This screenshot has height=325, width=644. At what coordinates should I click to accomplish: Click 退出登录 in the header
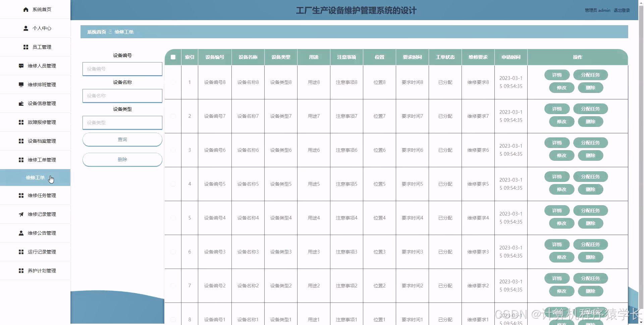[622, 10]
